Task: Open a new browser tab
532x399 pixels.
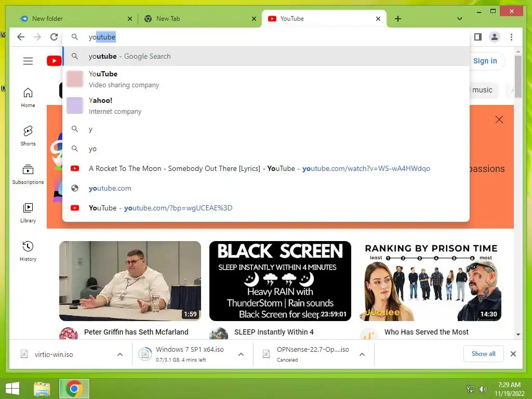Action: click(x=397, y=19)
